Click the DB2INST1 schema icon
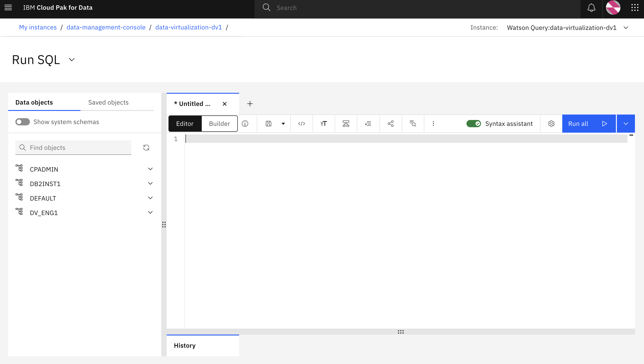 (19, 182)
